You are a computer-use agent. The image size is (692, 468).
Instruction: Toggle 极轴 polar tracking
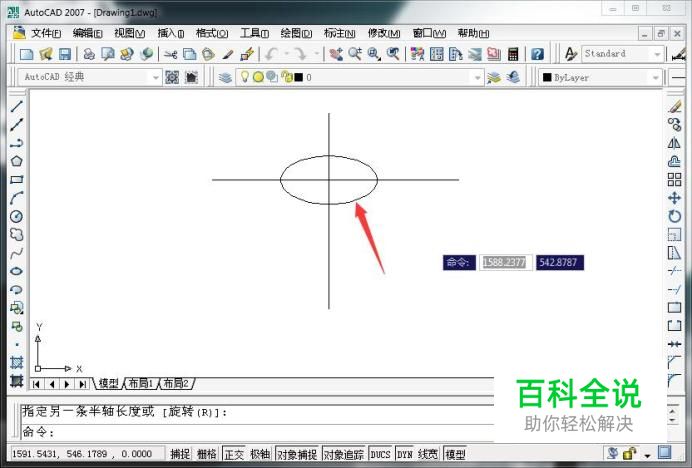point(260,454)
